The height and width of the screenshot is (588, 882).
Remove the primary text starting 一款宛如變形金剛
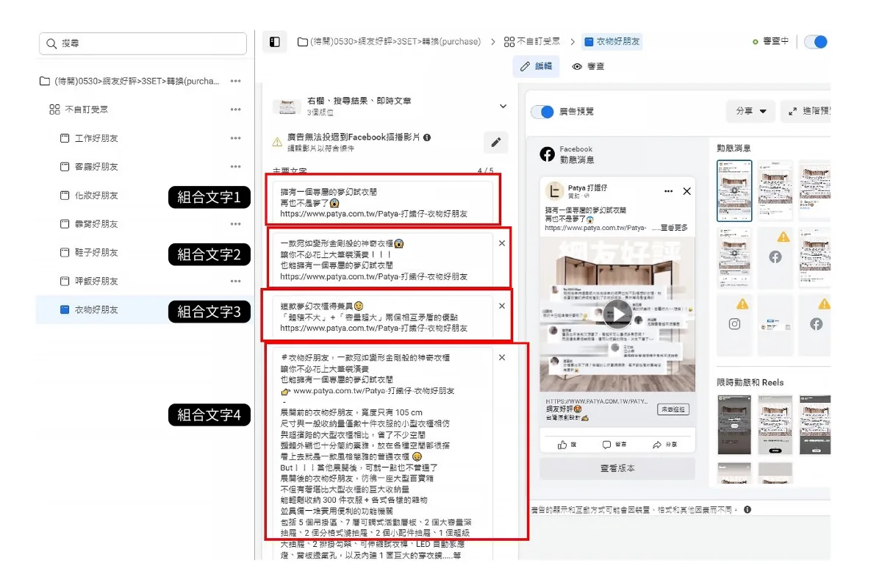(x=501, y=243)
